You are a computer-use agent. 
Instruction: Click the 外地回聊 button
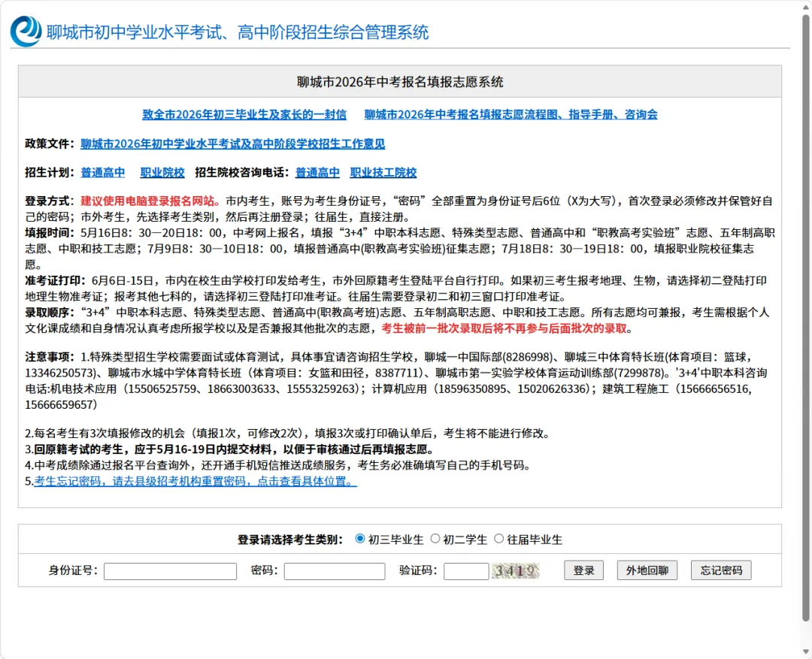(647, 570)
